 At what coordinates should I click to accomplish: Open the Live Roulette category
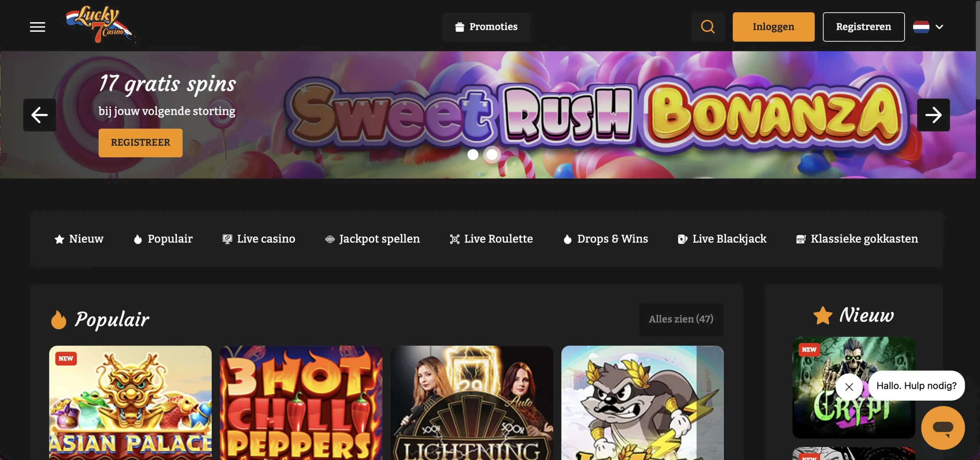click(491, 239)
